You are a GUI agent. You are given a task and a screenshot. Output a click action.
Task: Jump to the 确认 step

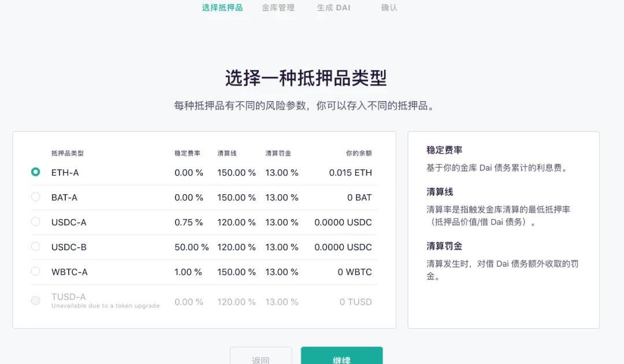coord(389,8)
